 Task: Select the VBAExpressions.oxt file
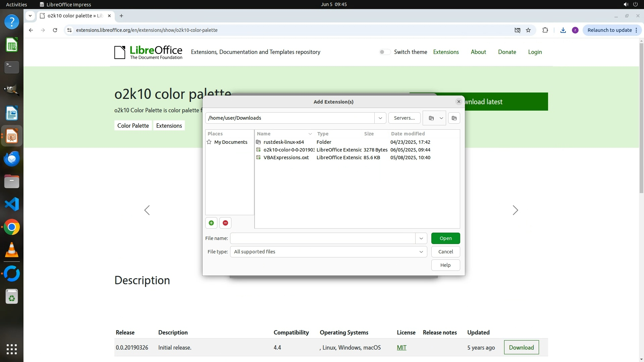click(286, 158)
